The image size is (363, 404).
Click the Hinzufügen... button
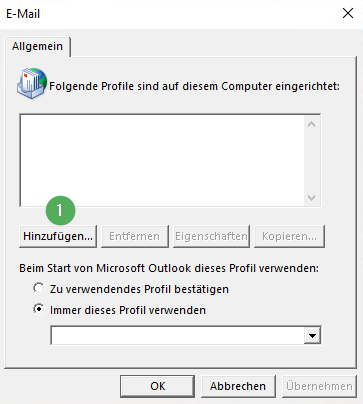tap(58, 236)
